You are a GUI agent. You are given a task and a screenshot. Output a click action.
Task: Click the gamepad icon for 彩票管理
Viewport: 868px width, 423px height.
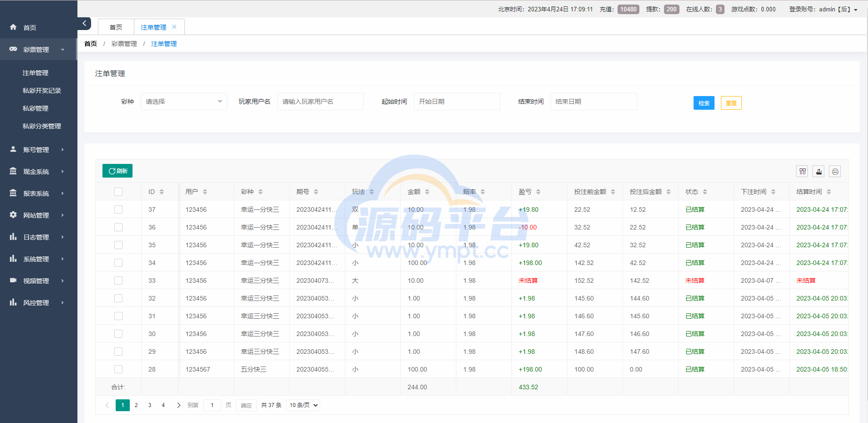[13, 49]
